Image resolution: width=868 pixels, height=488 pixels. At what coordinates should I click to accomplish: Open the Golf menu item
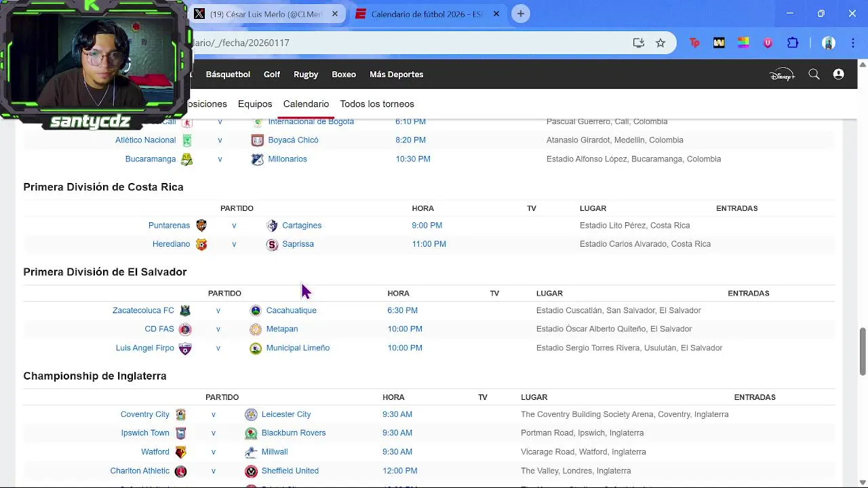coord(272,75)
